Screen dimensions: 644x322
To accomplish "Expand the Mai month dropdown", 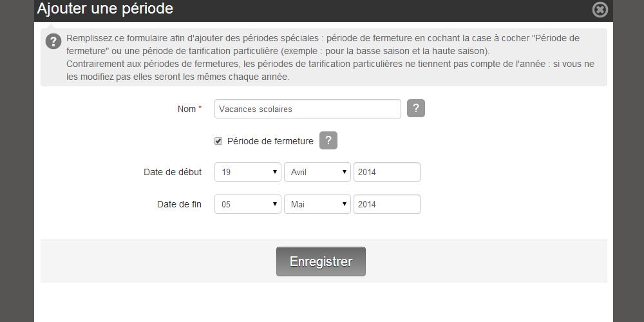I will (x=317, y=204).
